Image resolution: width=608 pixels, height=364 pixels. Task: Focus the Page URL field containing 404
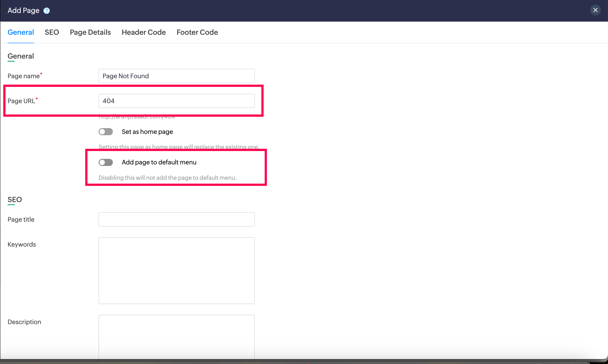click(176, 101)
